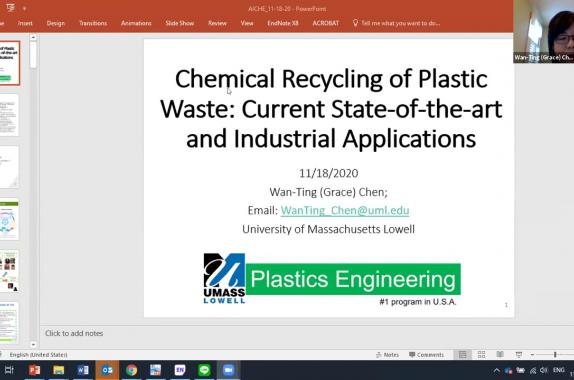
Task: Click the zoom out minus button
Action: [532, 354]
